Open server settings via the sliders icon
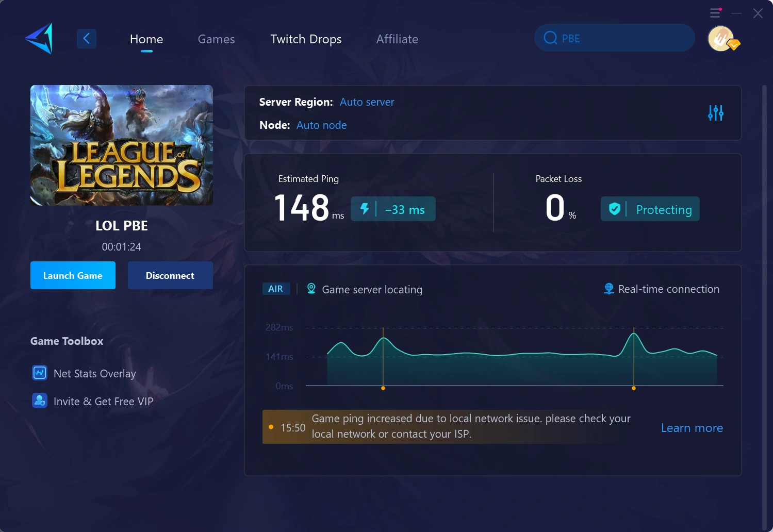This screenshot has width=773, height=532. [x=715, y=112]
